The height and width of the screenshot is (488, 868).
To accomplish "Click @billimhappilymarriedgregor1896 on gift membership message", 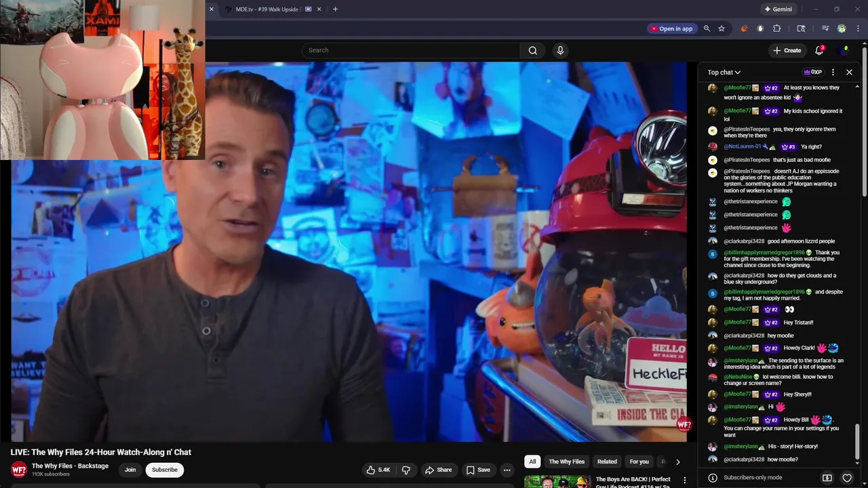I will coord(764,253).
